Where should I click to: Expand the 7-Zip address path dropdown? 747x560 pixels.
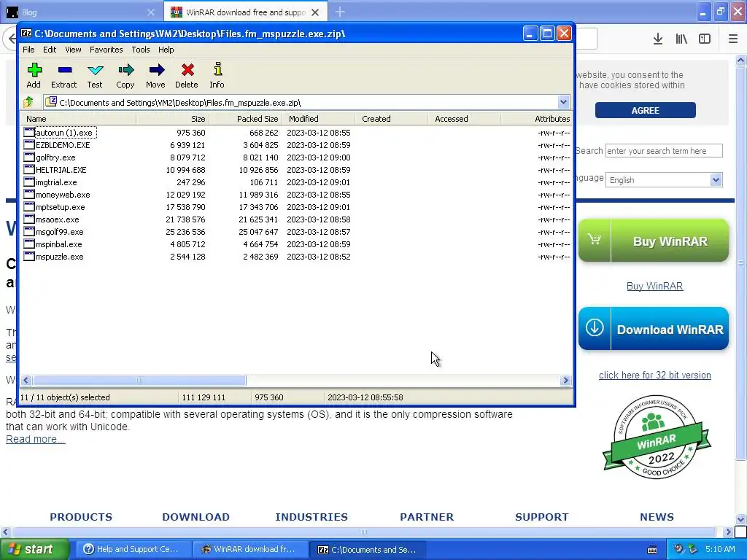pos(564,102)
